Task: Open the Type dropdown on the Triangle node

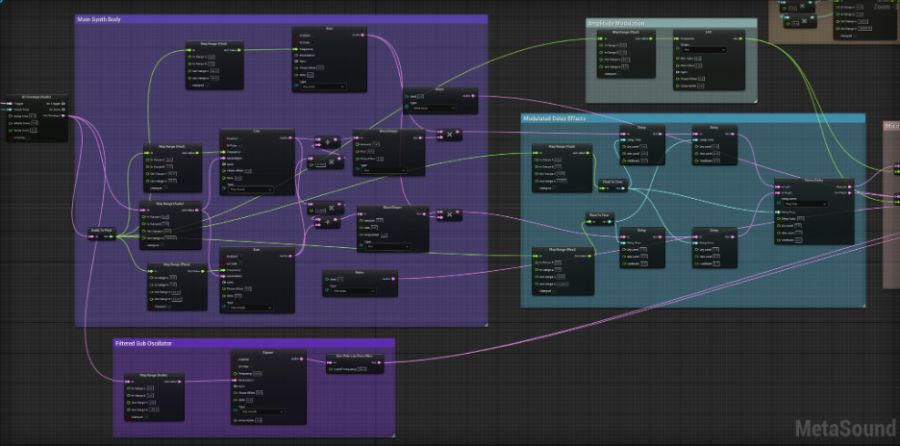Action: [x=263, y=412]
